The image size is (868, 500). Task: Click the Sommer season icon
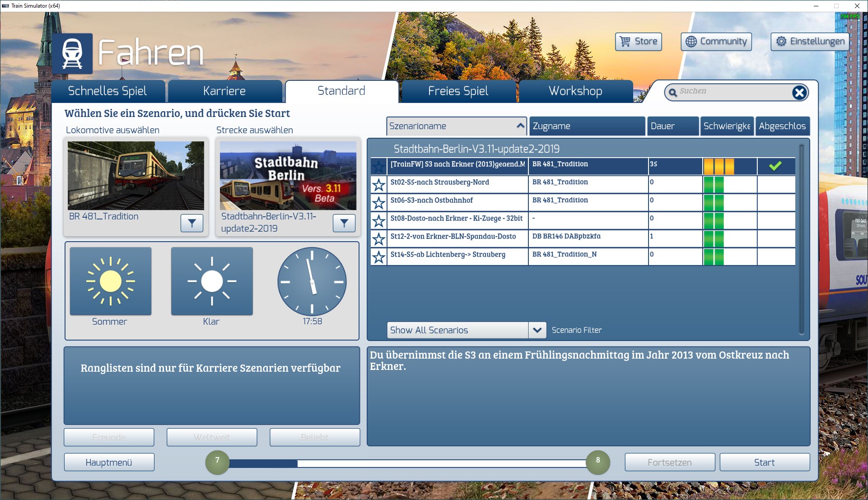coord(111,281)
